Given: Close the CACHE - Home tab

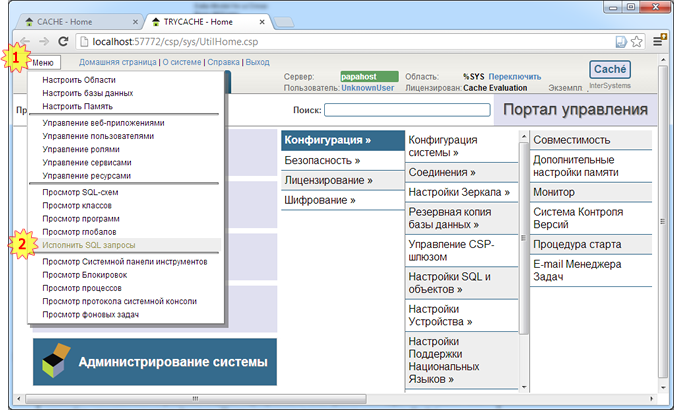Looking at the screenshot, I should [135, 22].
